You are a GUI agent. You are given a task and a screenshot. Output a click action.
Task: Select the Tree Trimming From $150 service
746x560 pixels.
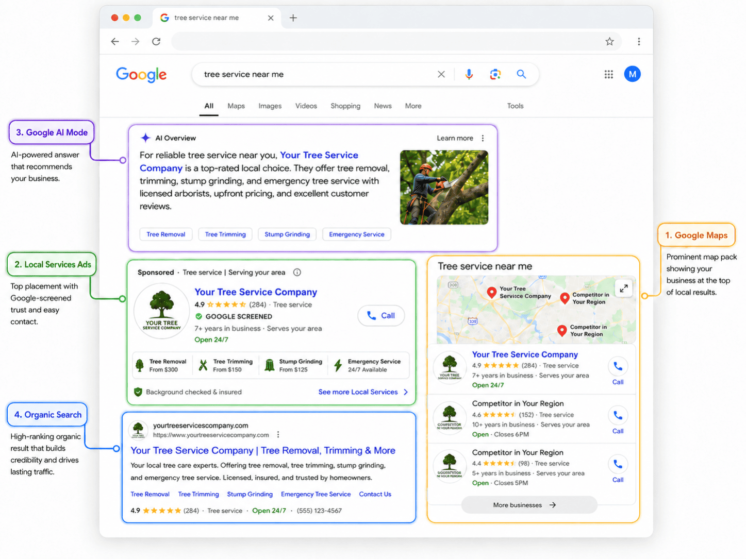pyautogui.click(x=226, y=366)
